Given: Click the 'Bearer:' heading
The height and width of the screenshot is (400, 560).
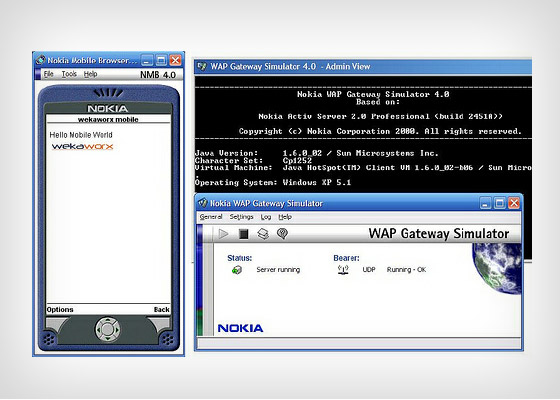Looking at the screenshot, I should 346,258.
